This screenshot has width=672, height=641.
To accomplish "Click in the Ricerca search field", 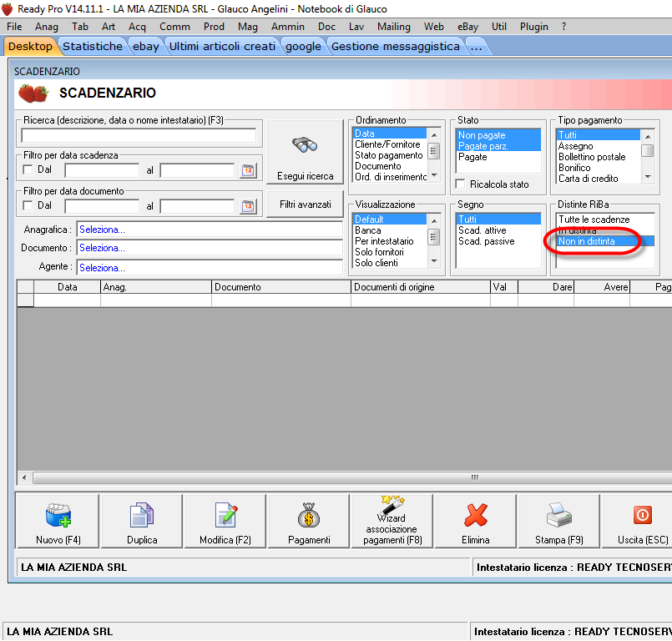I will [x=139, y=136].
